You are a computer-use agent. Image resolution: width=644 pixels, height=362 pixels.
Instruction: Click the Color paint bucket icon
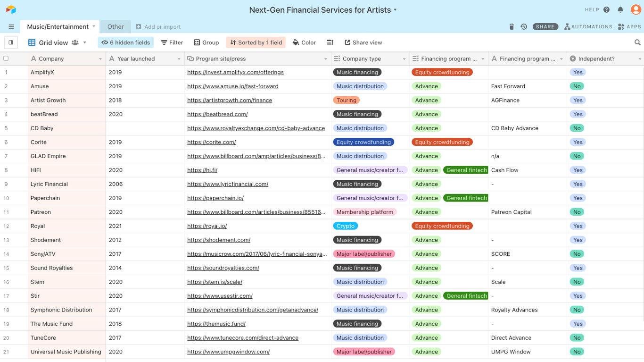pos(296,42)
